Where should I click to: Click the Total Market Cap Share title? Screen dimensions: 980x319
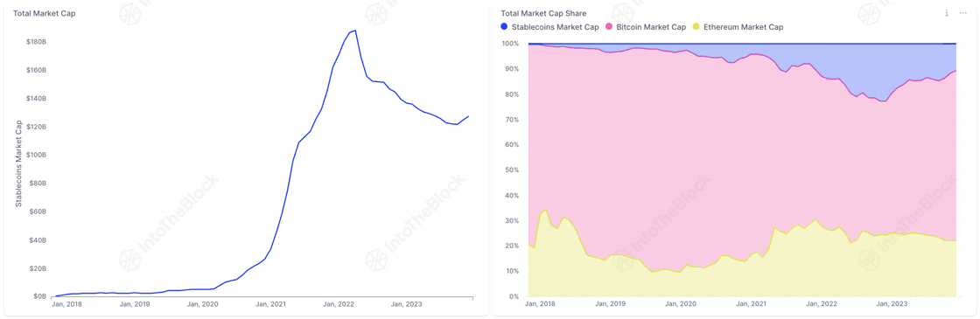click(543, 13)
